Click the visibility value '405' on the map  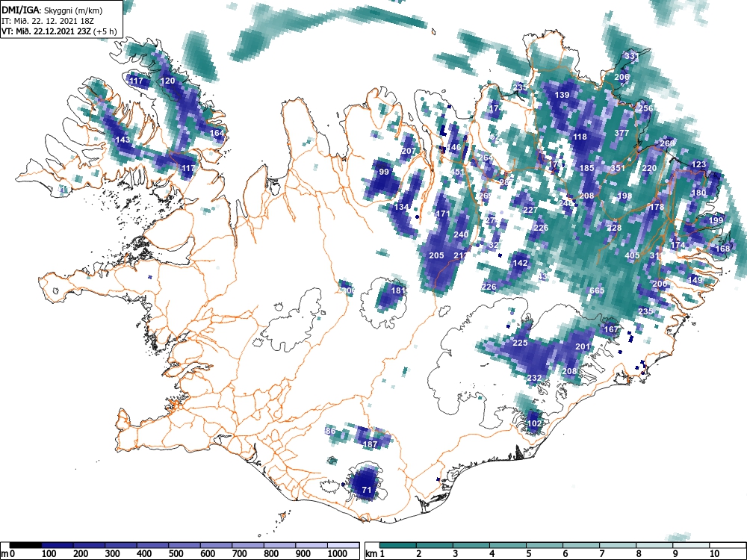(x=632, y=255)
